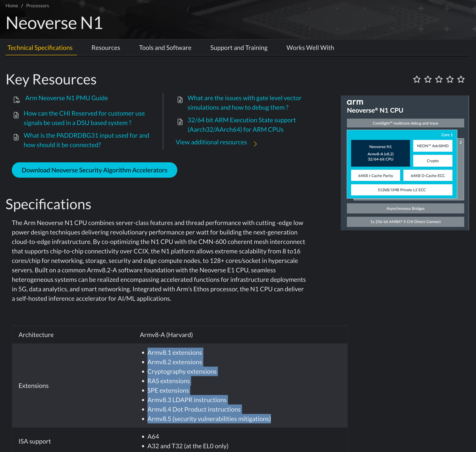Click the PDF icon beside PMU Guide
This screenshot has height=452, width=476.
16,100
